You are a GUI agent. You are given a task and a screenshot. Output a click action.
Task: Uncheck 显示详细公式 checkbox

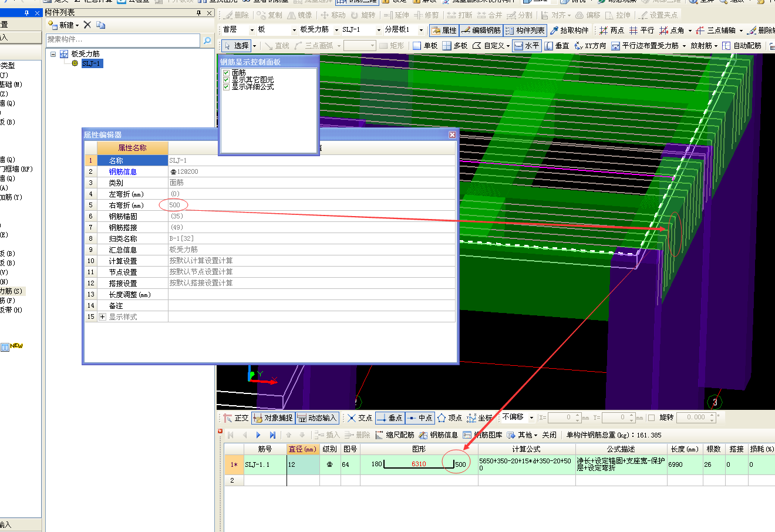tap(226, 87)
